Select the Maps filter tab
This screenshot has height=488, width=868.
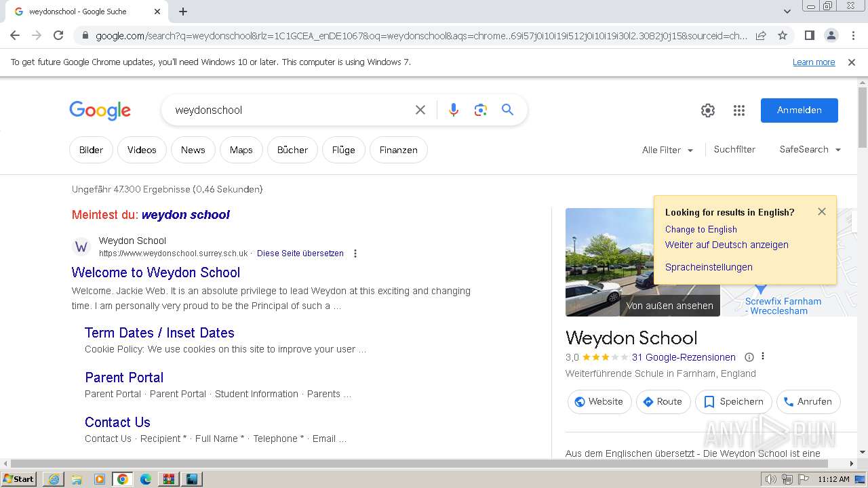point(241,150)
